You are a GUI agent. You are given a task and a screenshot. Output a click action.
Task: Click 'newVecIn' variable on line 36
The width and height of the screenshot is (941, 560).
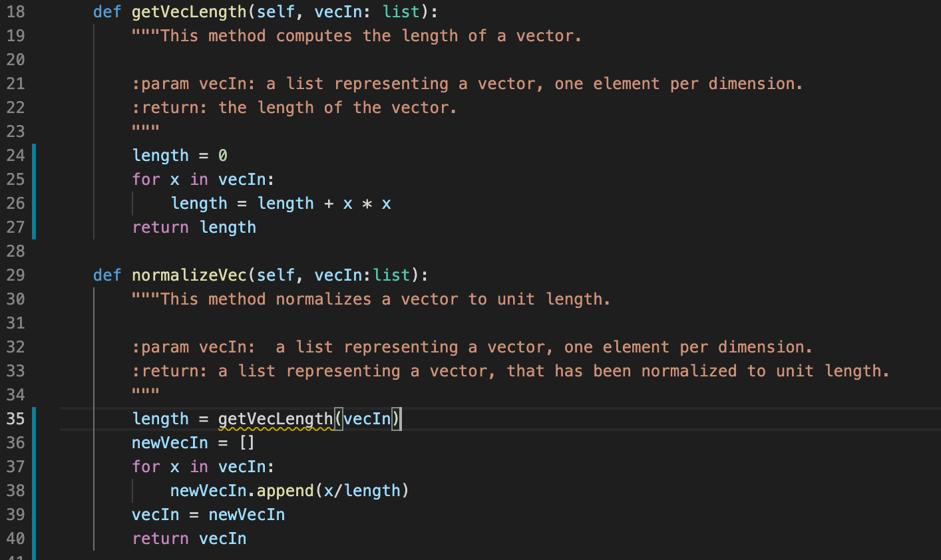click(170, 443)
